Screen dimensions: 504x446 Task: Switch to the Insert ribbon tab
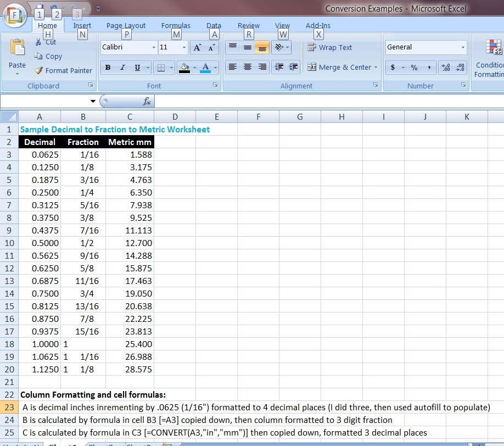click(82, 25)
